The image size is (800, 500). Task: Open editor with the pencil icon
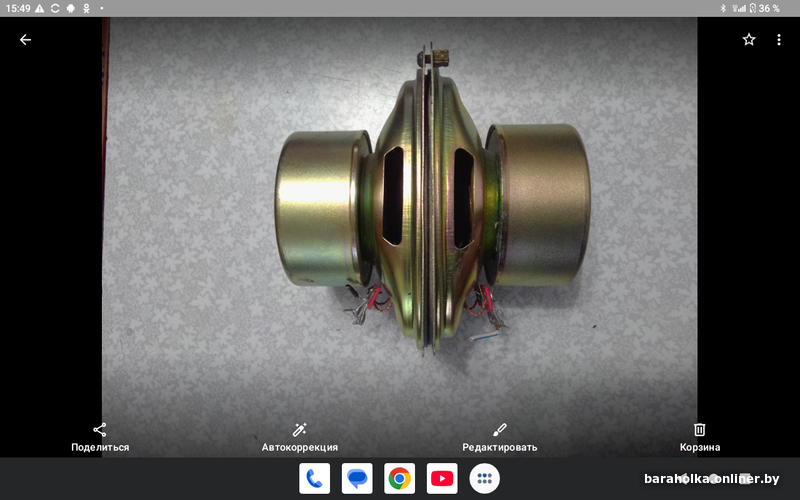[500, 429]
